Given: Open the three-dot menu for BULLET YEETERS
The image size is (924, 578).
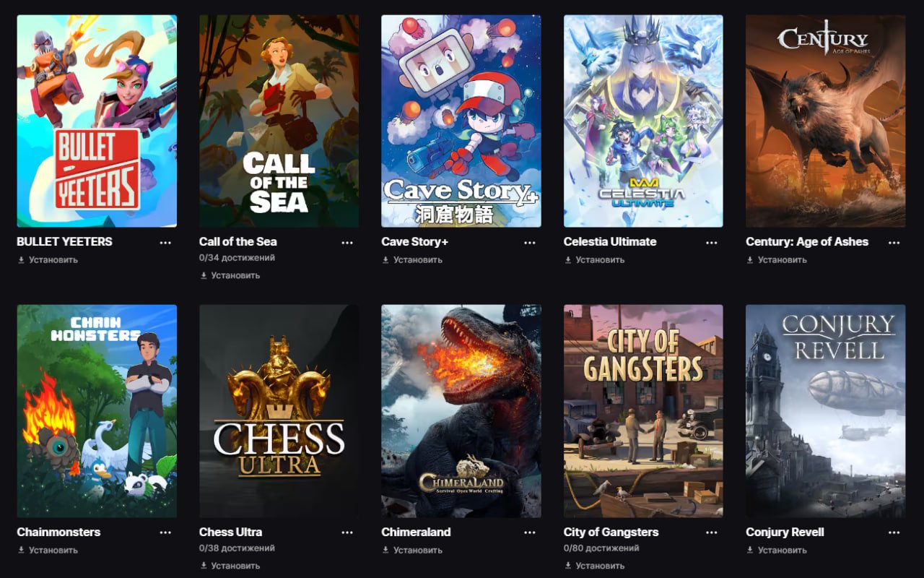Looking at the screenshot, I should [165, 243].
